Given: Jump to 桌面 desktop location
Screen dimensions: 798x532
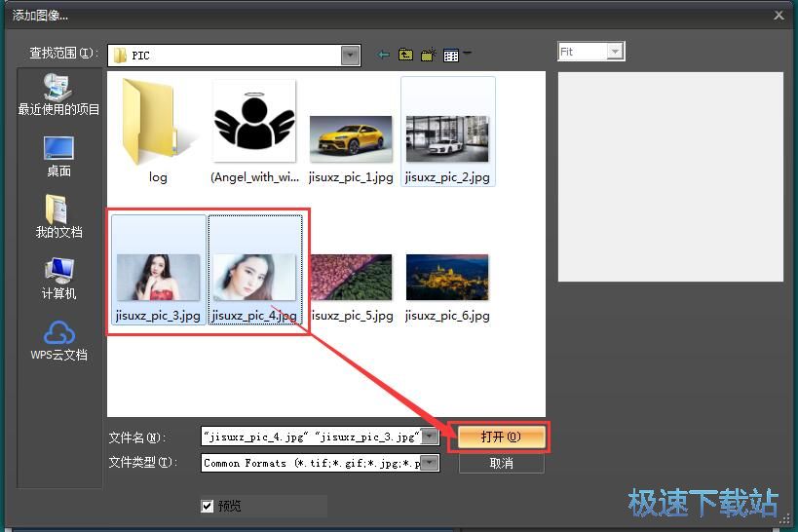Looking at the screenshot, I should point(58,157).
